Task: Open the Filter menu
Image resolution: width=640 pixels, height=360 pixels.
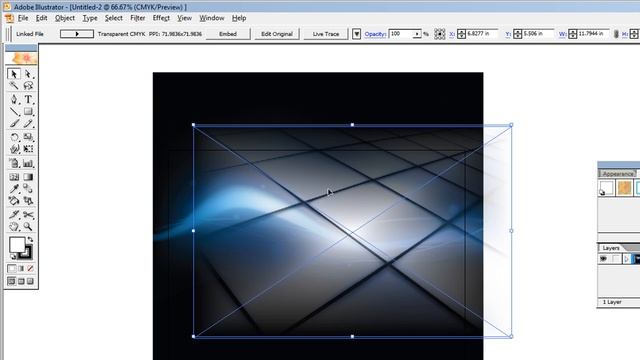Action: 138,18
